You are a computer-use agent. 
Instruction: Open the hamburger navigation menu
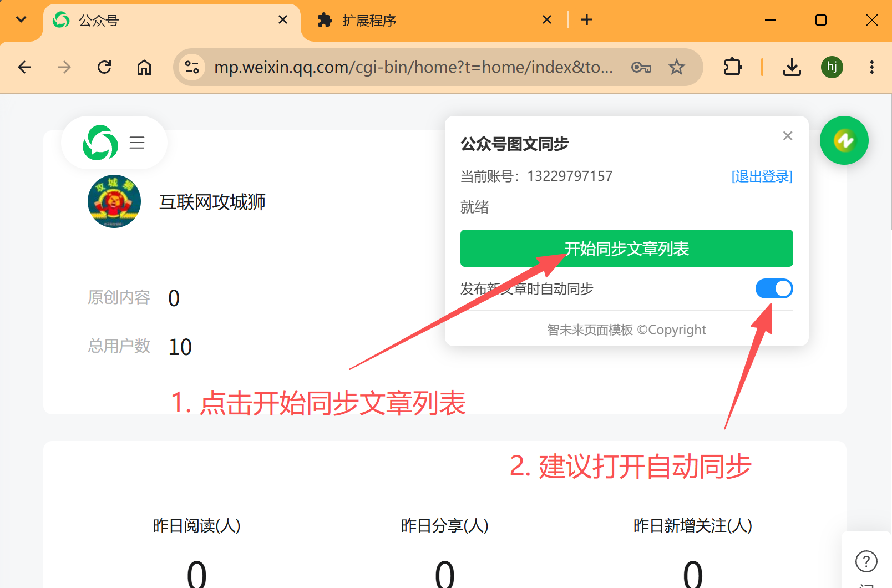(x=137, y=143)
